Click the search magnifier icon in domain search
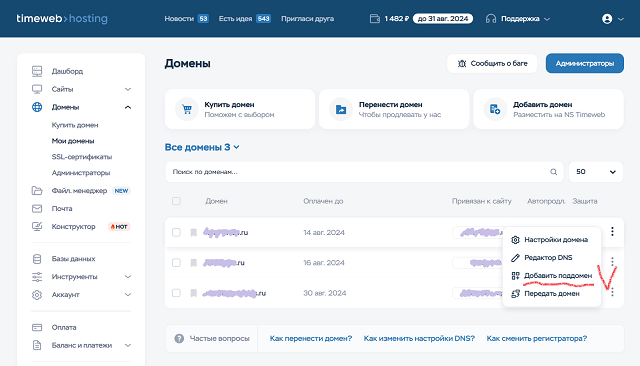Viewport: 640px width, 366px height. (553, 172)
